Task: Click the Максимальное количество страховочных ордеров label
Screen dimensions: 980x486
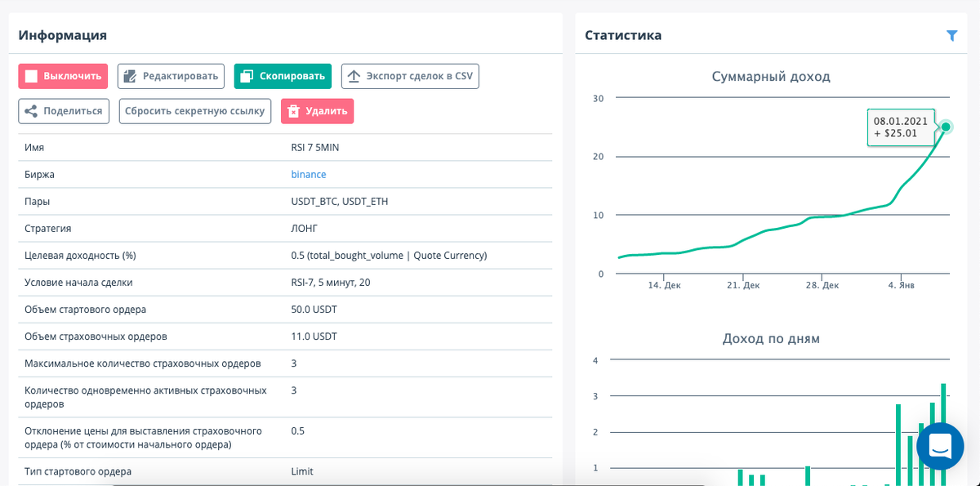Action: point(143,363)
